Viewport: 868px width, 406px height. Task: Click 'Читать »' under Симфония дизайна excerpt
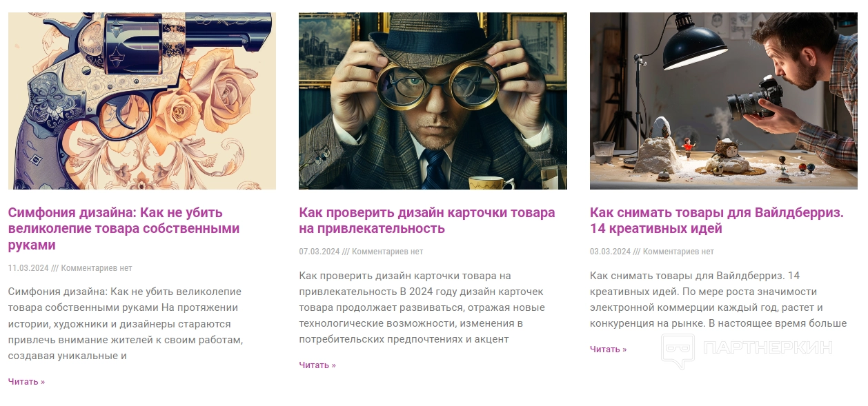pyautogui.click(x=26, y=381)
